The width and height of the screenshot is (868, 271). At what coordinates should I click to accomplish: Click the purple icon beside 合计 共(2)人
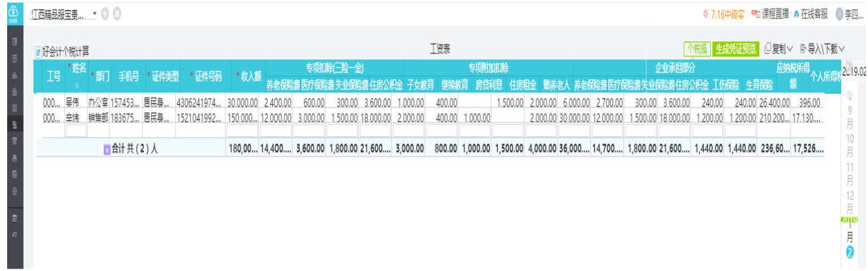[x=107, y=149]
